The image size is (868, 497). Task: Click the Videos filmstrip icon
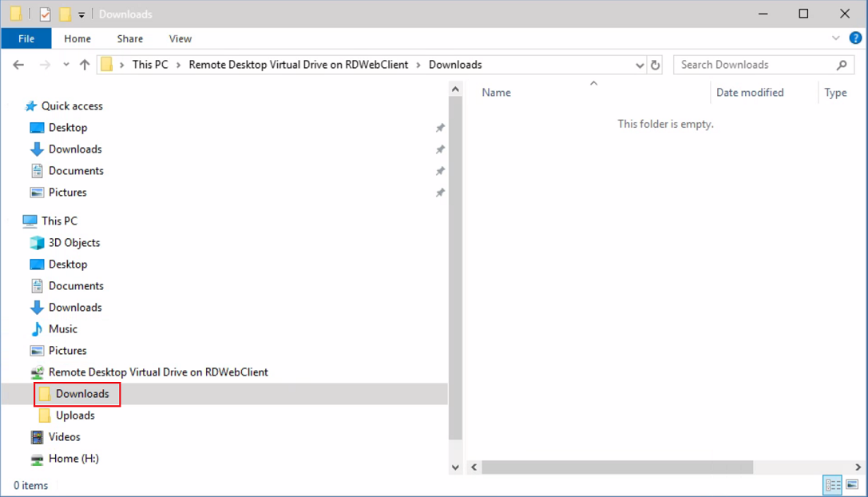coord(37,437)
